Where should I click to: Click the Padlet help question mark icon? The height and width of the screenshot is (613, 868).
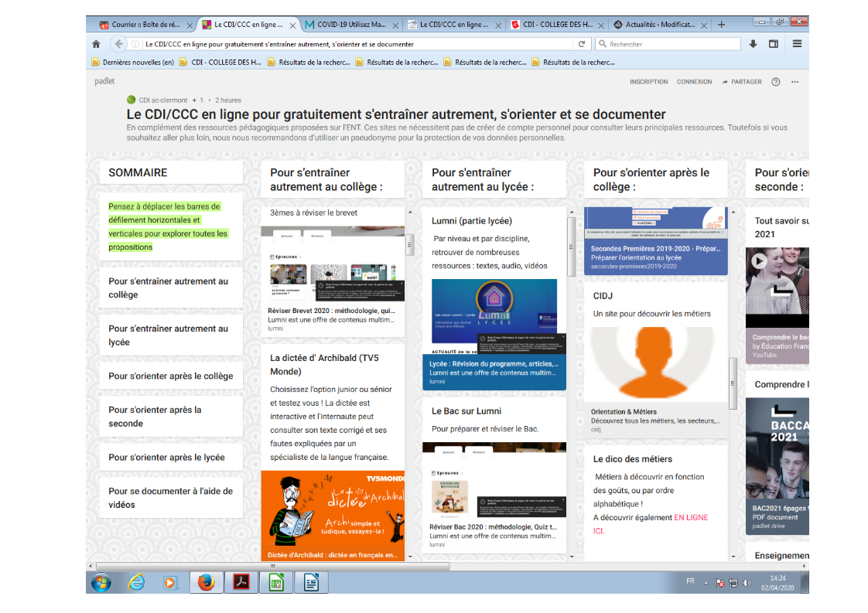776,82
